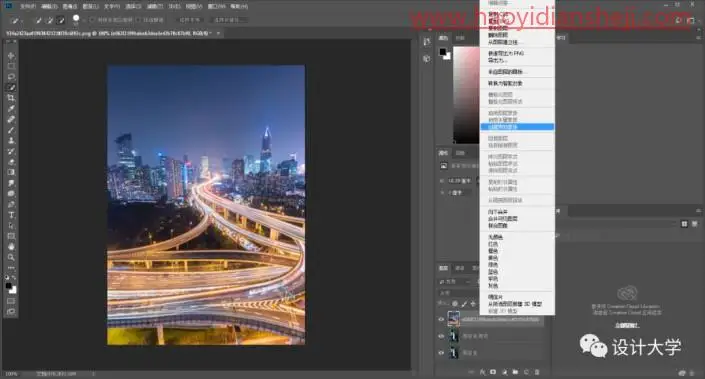
Task: Select the Eraser tool
Action: click(11, 162)
